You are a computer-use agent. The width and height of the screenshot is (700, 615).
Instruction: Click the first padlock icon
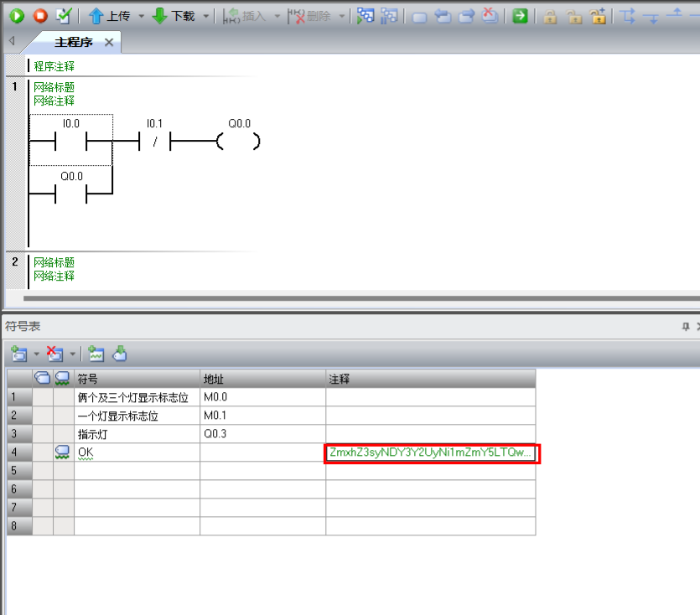[x=550, y=17]
